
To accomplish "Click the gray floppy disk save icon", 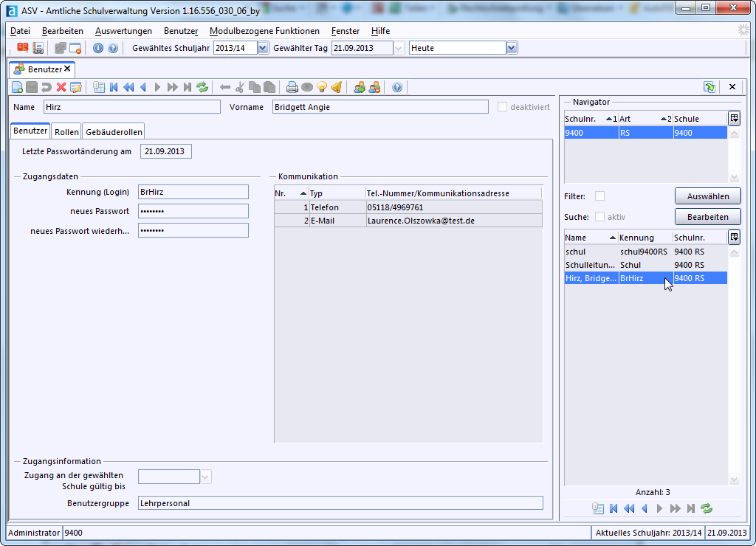I will (32, 87).
